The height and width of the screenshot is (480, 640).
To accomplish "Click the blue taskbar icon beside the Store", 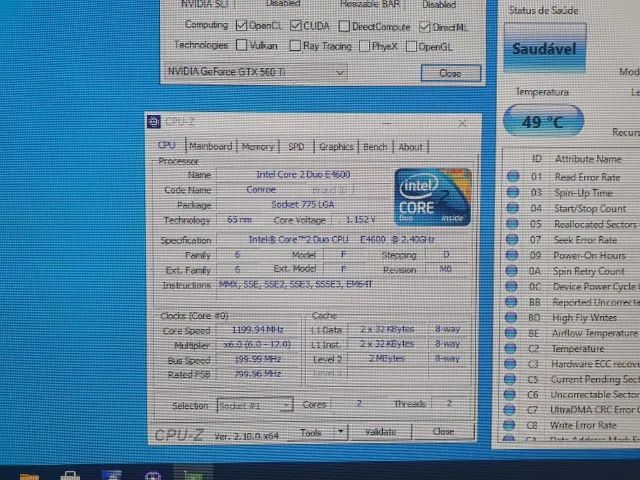I will (x=112, y=476).
